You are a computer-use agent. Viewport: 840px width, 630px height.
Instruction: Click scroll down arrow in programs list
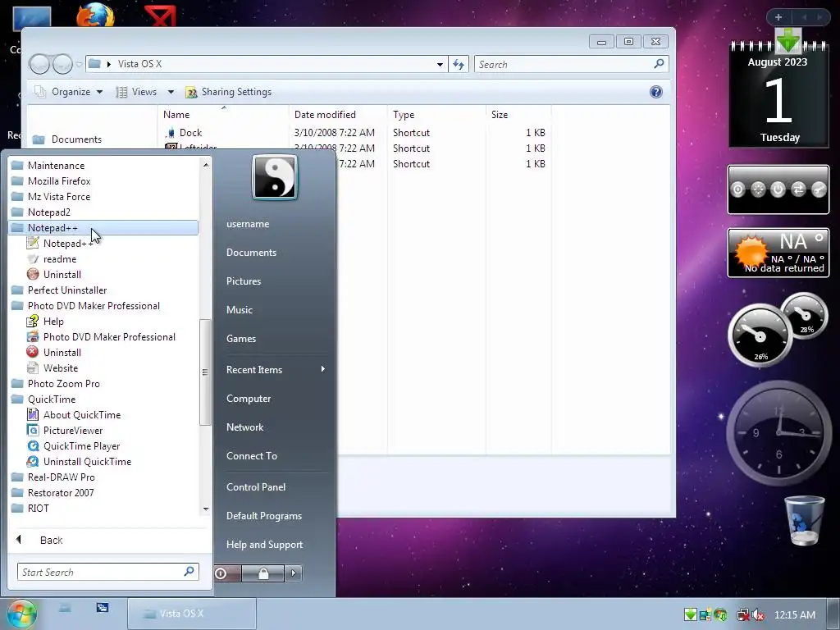pyautogui.click(x=206, y=509)
